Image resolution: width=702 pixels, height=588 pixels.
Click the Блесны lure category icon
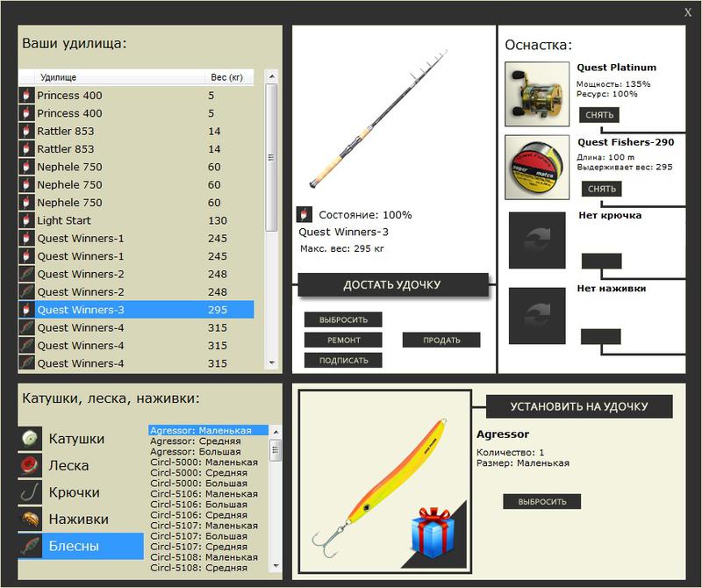pyautogui.click(x=30, y=546)
